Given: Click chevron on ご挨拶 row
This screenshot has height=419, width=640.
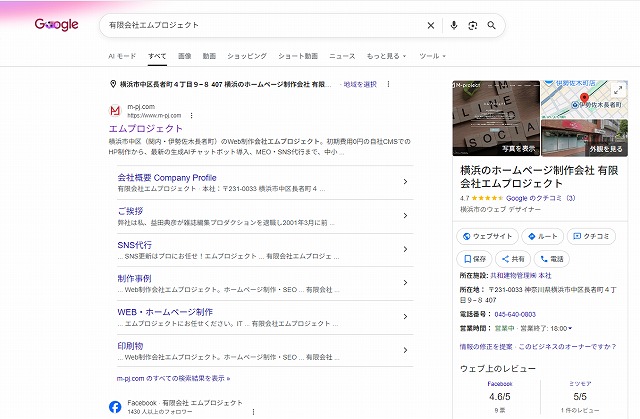Looking at the screenshot, I should (x=405, y=215).
